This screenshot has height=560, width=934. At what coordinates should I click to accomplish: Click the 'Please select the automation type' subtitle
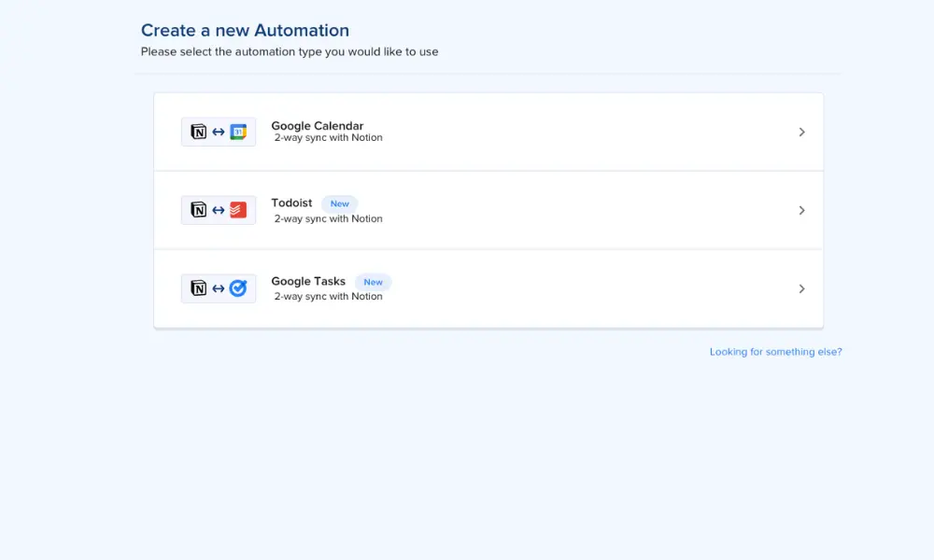tap(290, 51)
